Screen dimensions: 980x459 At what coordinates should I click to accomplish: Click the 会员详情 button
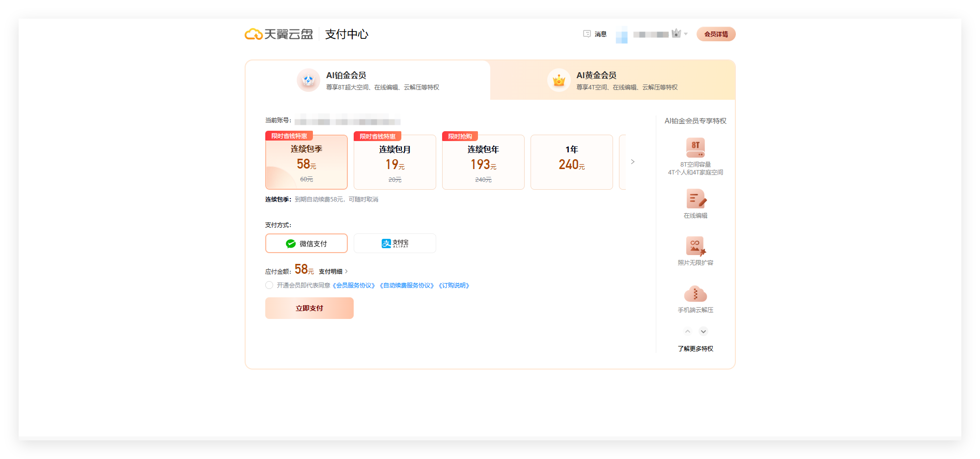(716, 34)
